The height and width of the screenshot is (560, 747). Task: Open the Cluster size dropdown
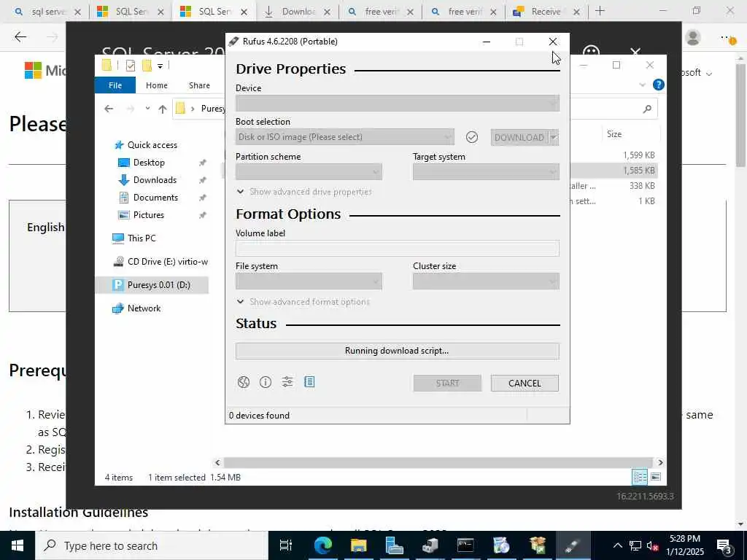pos(486,281)
